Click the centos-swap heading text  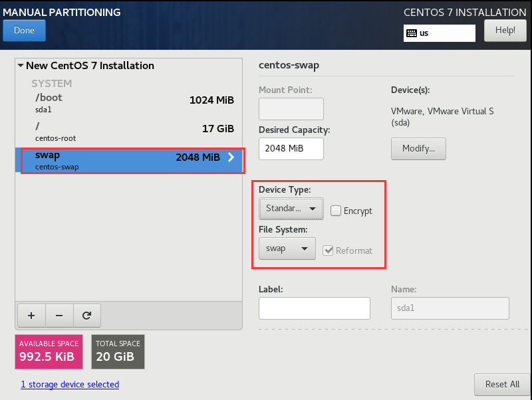289,65
